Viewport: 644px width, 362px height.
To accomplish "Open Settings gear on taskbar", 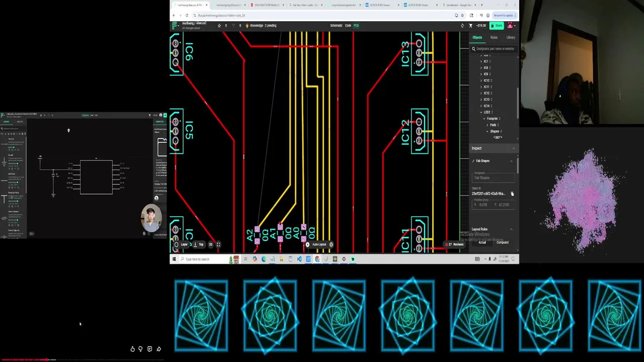I will (344, 259).
